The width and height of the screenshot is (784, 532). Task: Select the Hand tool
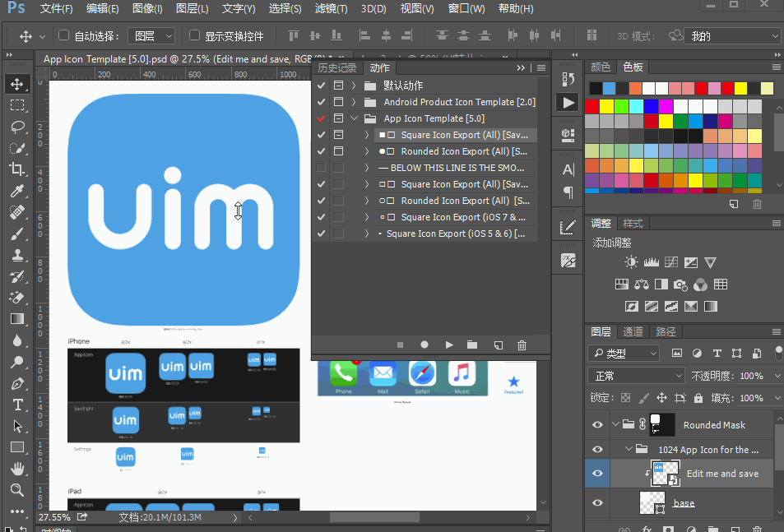tap(17, 469)
